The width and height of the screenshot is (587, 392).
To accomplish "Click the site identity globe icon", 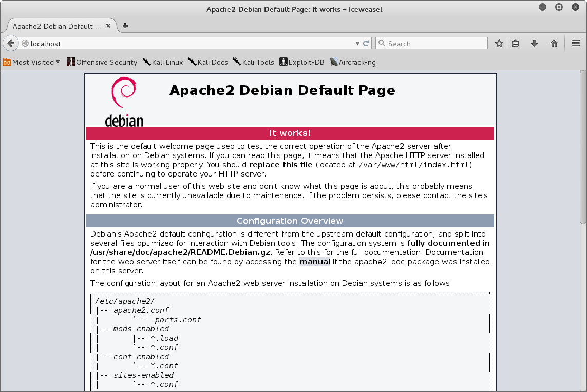I will click(25, 44).
